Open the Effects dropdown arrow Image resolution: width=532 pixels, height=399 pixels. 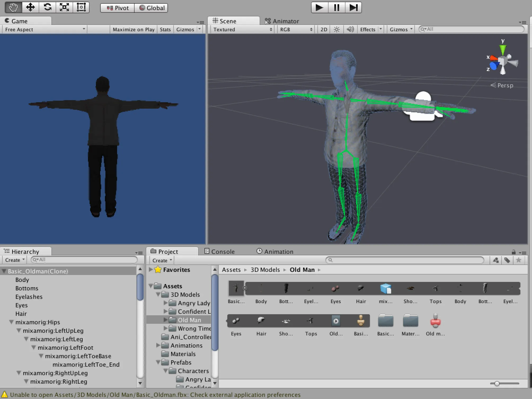click(381, 29)
